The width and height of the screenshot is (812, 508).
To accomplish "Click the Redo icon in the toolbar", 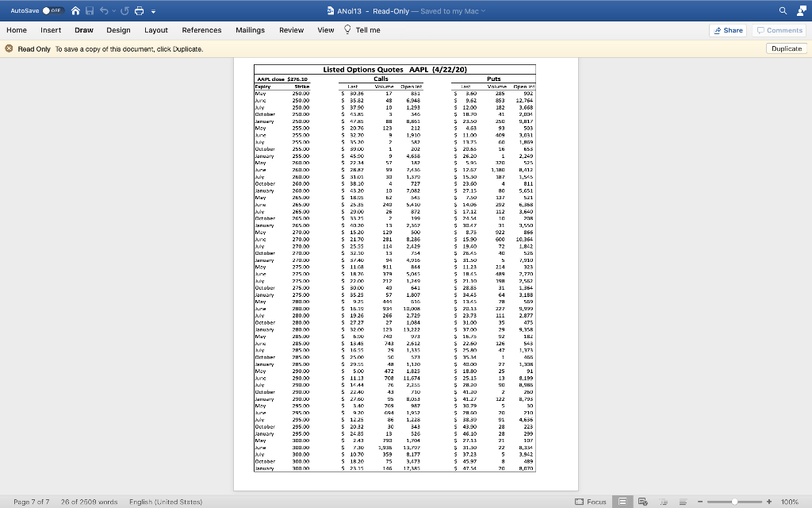I will click(x=125, y=10).
